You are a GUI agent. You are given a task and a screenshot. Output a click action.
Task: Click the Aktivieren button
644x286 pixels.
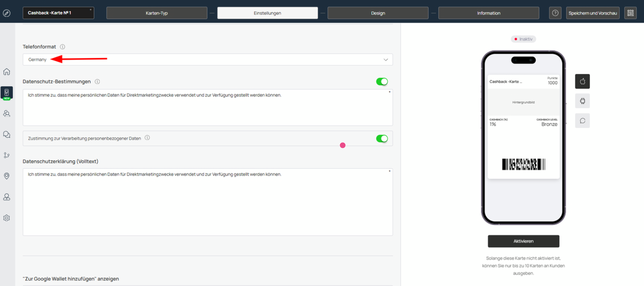coord(523,241)
